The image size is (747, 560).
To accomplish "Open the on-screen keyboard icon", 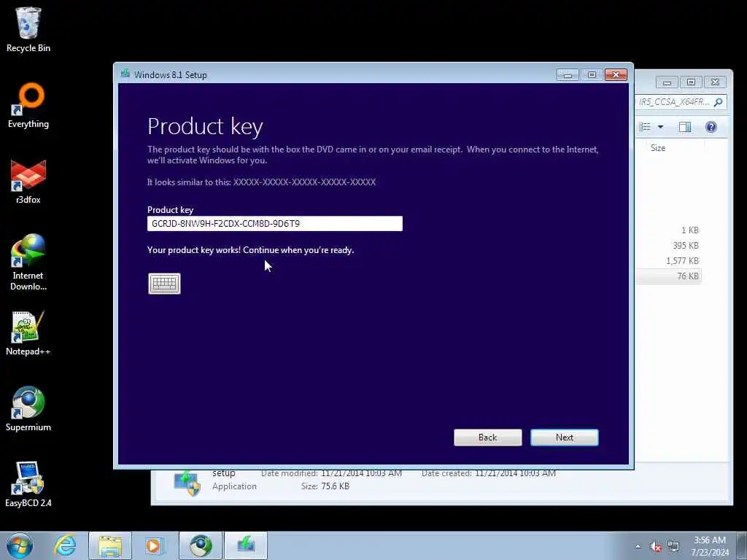I will (x=164, y=284).
